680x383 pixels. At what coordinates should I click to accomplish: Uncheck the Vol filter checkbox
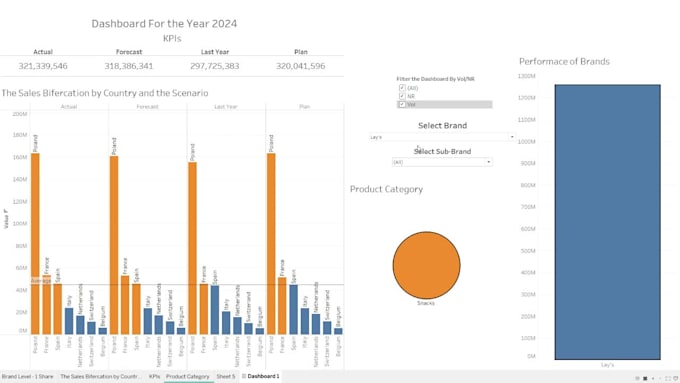[402, 104]
